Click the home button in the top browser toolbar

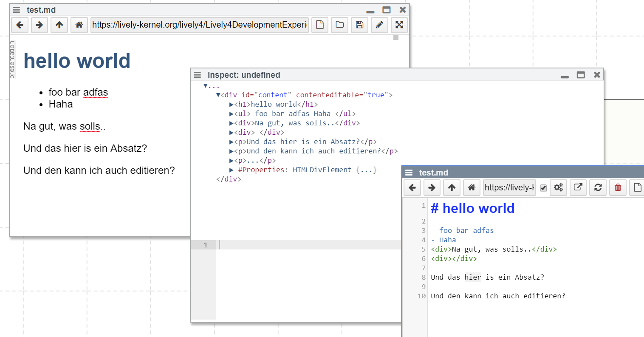pos(79,25)
